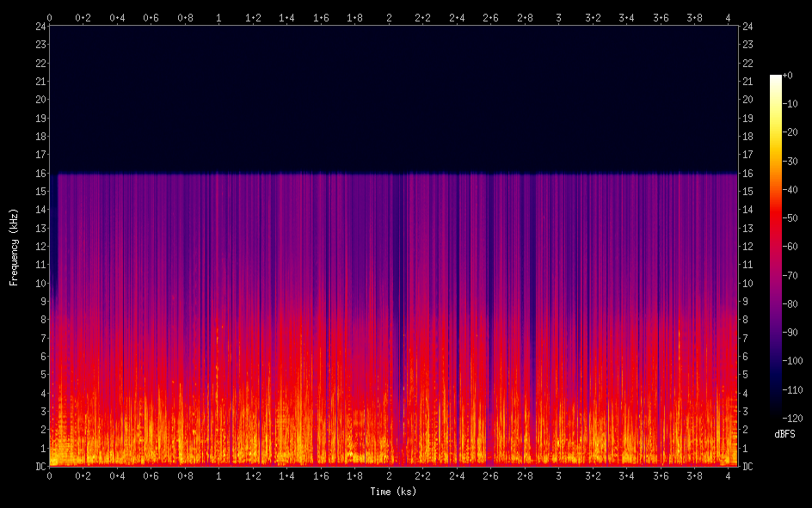Click the 4 kHz tick on the right axis
812x508 pixels.
(745, 393)
